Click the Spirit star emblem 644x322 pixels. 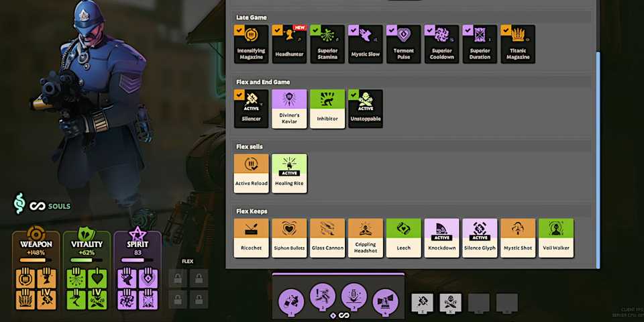pyautogui.click(x=138, y=233)
